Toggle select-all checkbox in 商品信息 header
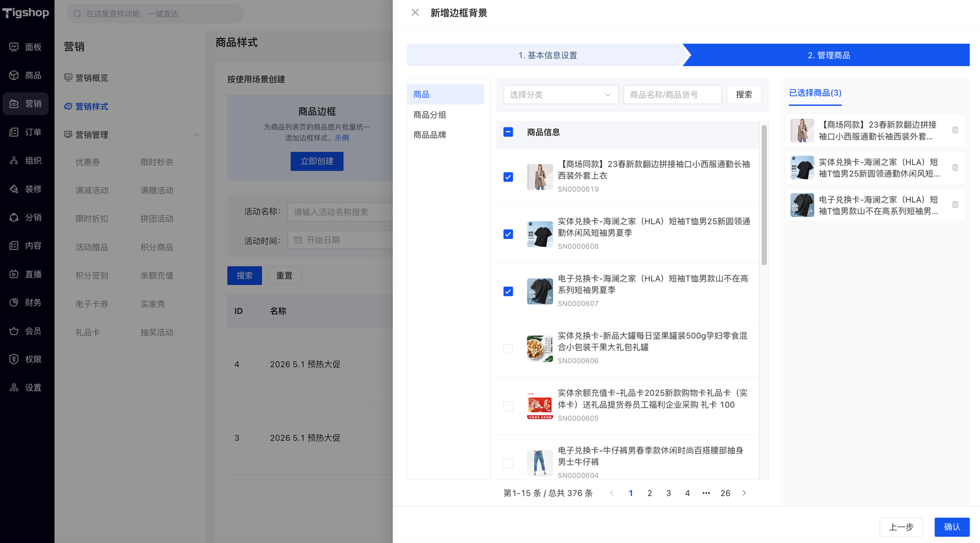 (508, 132)
